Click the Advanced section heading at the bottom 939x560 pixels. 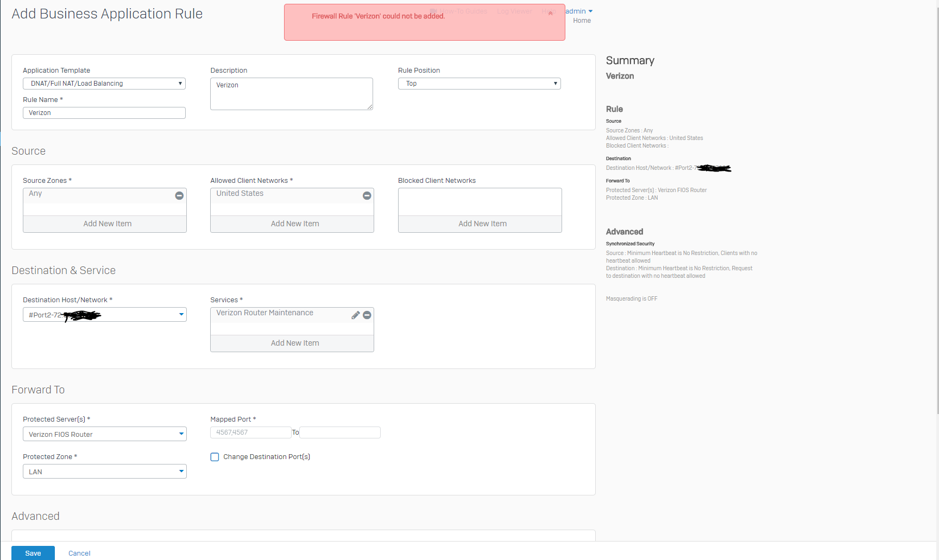pyautogui.click(x=35, y=516)
